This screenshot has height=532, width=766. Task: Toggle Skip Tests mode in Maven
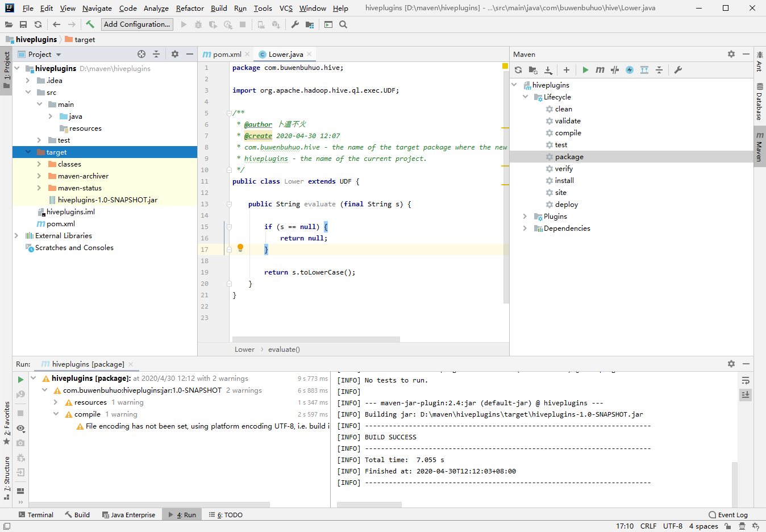click(630, 70)
